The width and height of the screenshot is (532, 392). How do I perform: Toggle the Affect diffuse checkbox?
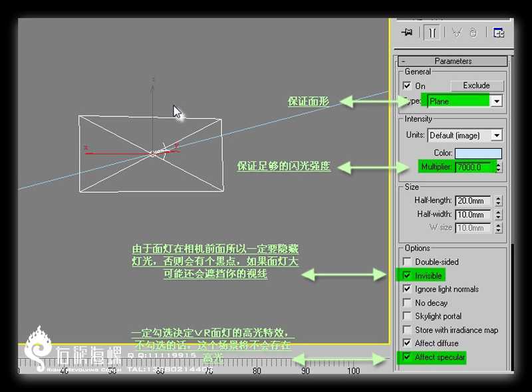point(406,343)
